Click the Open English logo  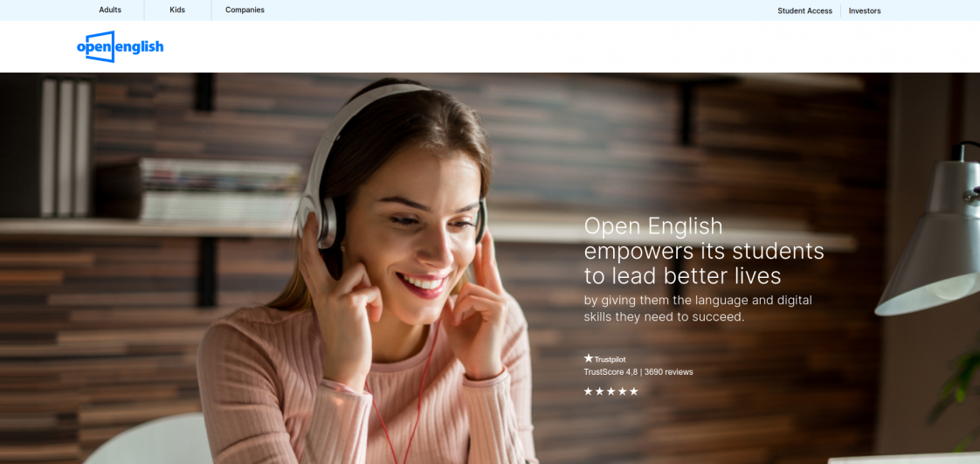[120, 47]
